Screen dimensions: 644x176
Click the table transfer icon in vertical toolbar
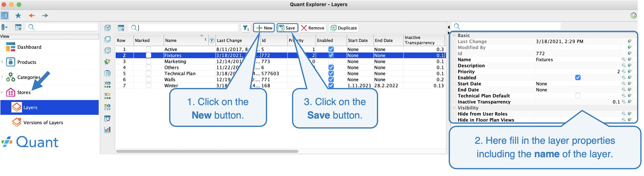[x=108, y=119]
